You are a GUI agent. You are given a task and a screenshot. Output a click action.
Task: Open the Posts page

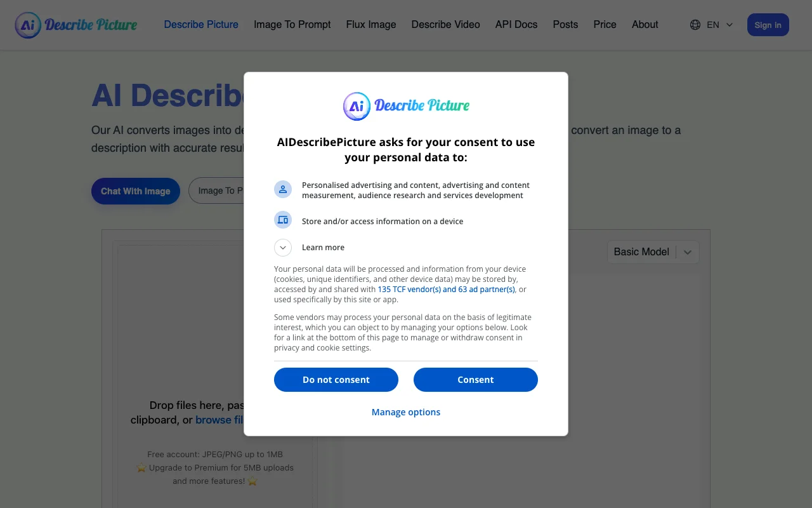(565, 25)
